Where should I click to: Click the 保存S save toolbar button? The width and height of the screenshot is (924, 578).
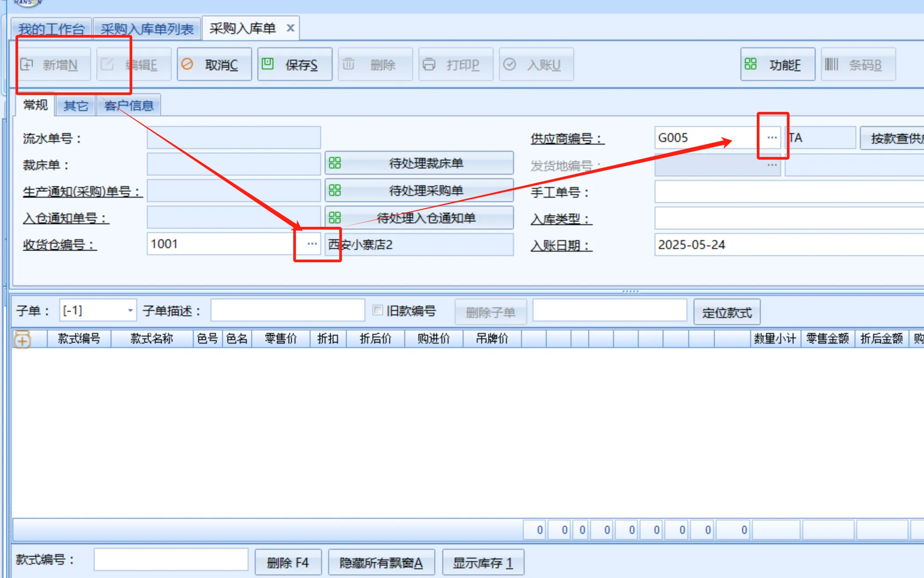pos(295,65)
